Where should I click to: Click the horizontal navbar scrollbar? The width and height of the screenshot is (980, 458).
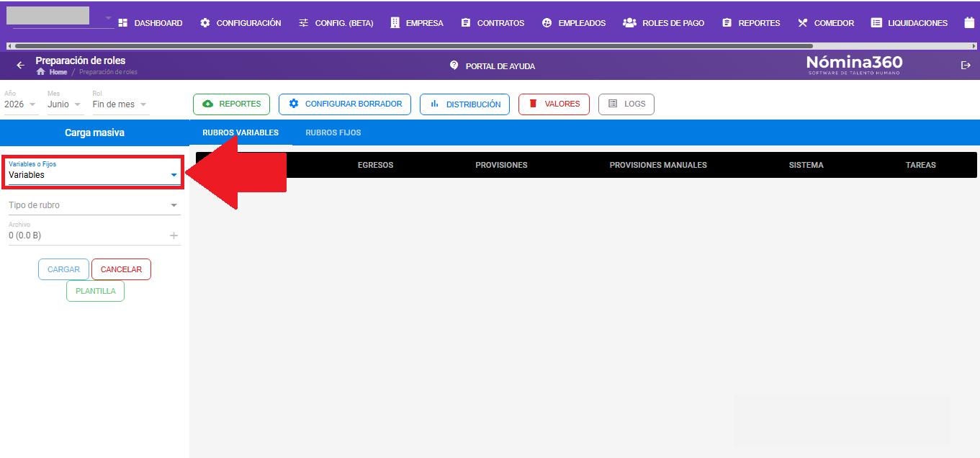click(x=414, y=46)
